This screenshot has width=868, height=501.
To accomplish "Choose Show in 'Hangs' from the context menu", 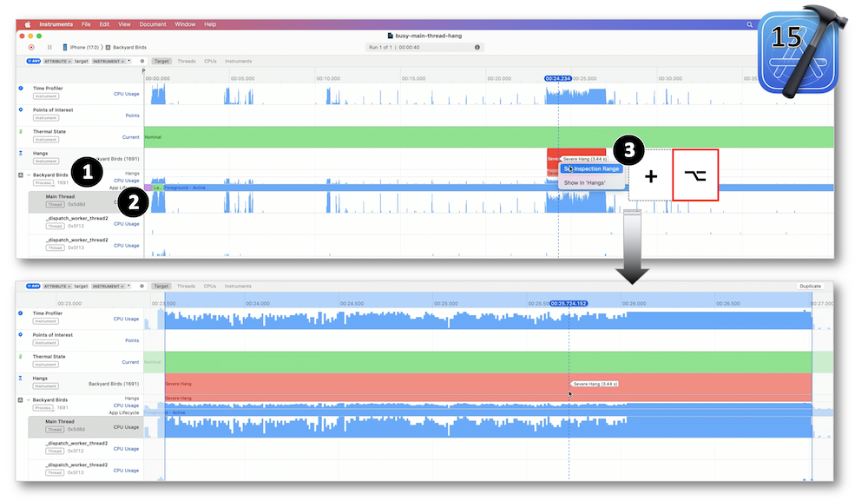I will tap(584, 182).
